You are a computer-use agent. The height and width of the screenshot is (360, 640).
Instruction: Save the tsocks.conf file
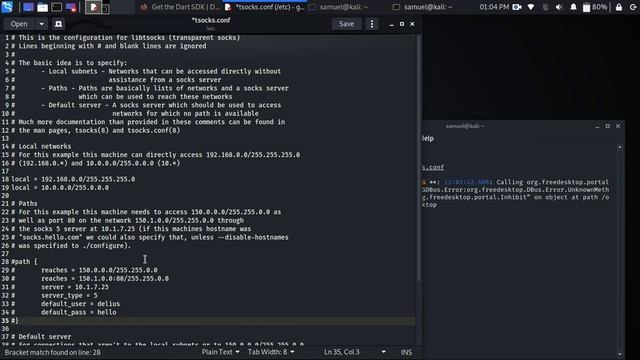[x=346, y=24]
